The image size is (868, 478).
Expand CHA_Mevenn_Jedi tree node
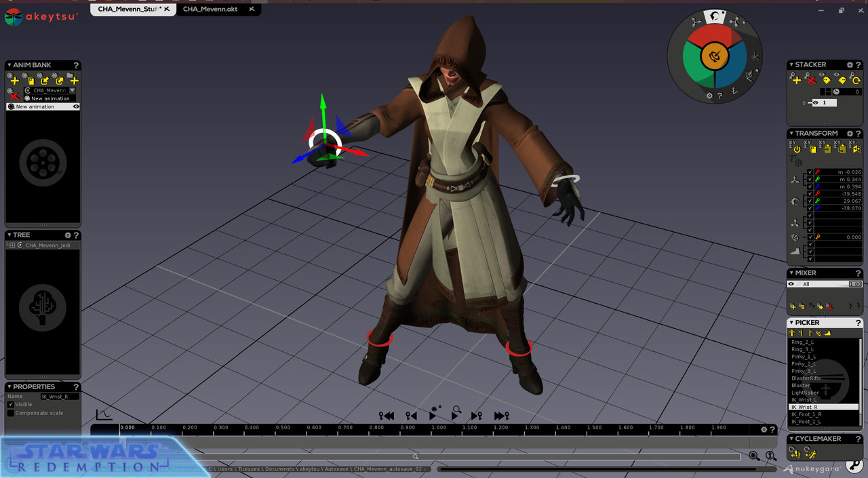[12, 245]
